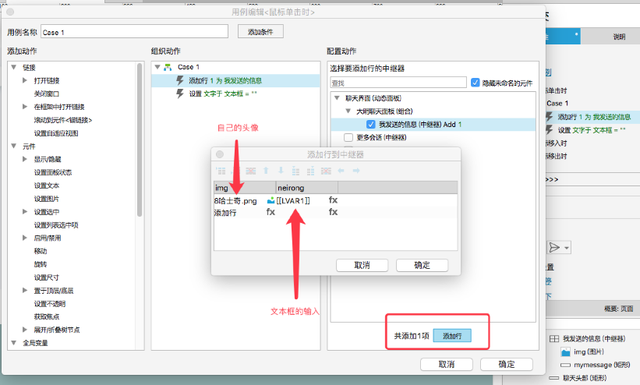This screenshot has width=640, height=385.
Task: Click rectangle icon beside 聊天头部 in outline
Action: click(x=554, y=378)
